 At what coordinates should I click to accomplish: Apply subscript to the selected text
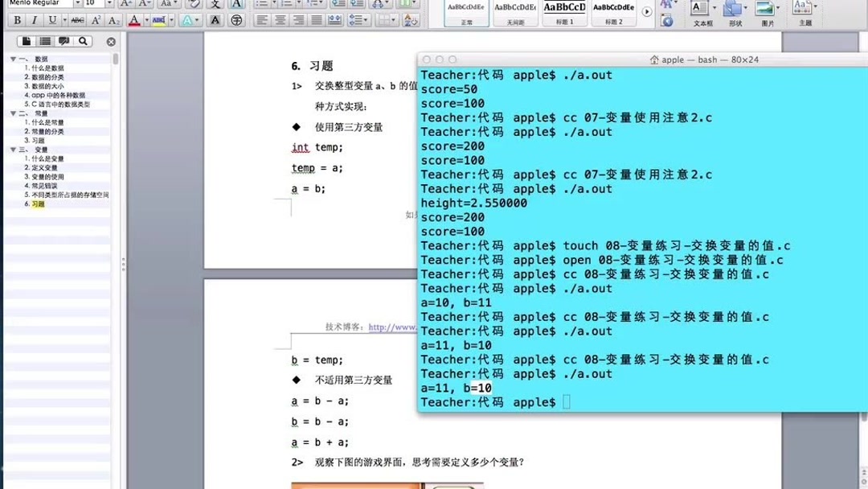point(113,20)
